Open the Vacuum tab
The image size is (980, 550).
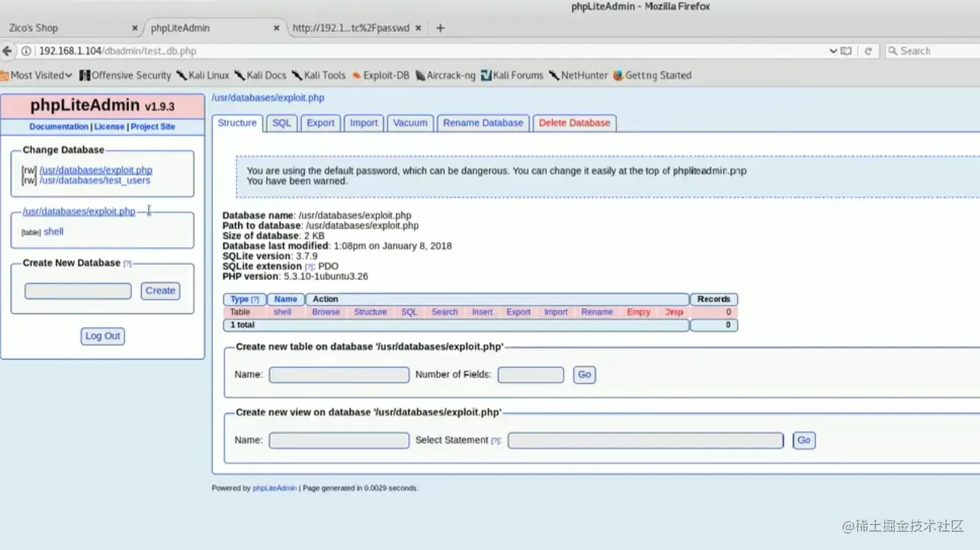click(410, 123)
